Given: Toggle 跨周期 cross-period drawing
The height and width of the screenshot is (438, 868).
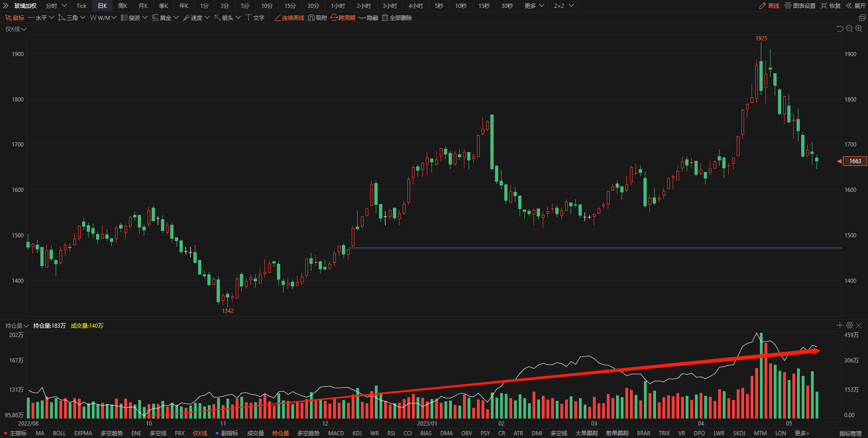Looking at the screenshot, I should [x=343, y=18].
